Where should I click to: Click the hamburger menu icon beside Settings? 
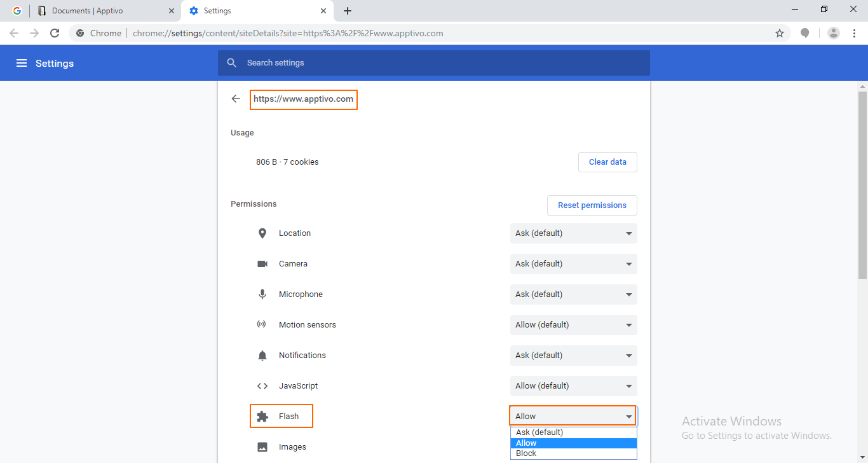(22, 63)
